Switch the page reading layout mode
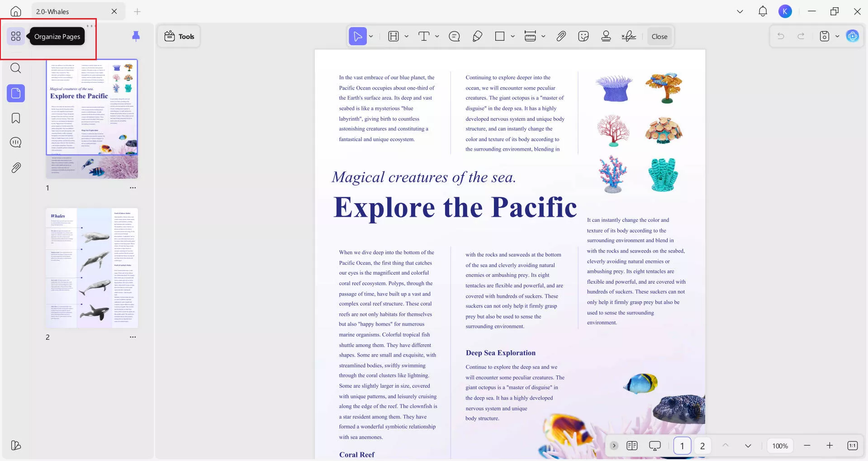This screenshot has width=868, height=461. (632, 446)
